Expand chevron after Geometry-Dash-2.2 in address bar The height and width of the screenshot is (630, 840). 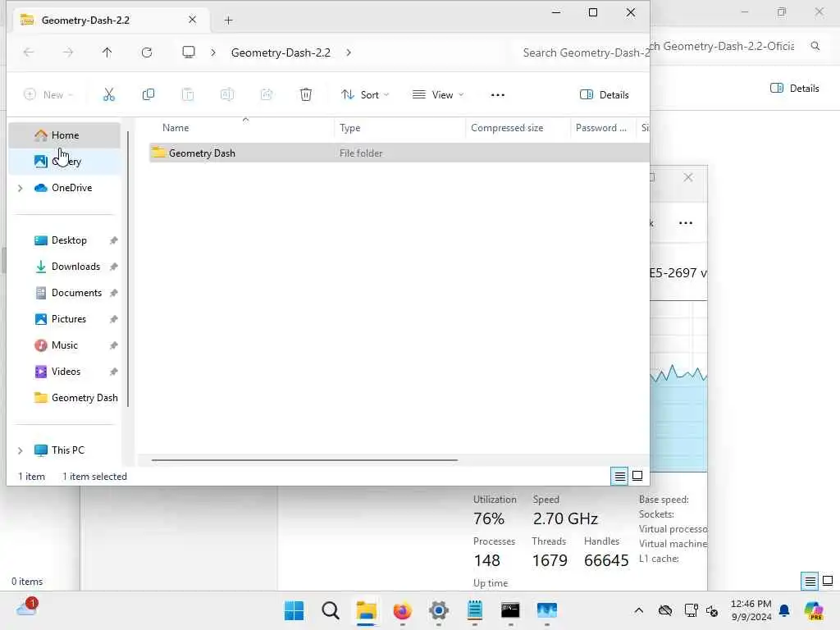[349, 52]
